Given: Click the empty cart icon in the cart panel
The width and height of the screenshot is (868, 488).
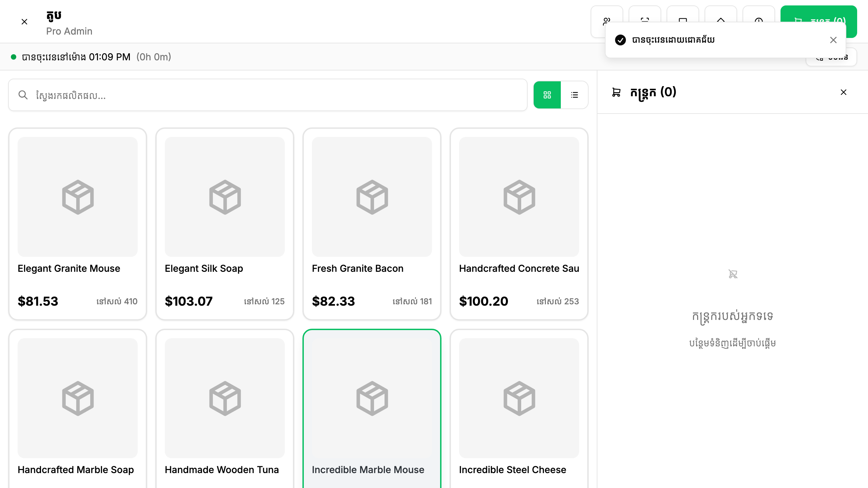Looking at the screenshot, I should [733, 274].
